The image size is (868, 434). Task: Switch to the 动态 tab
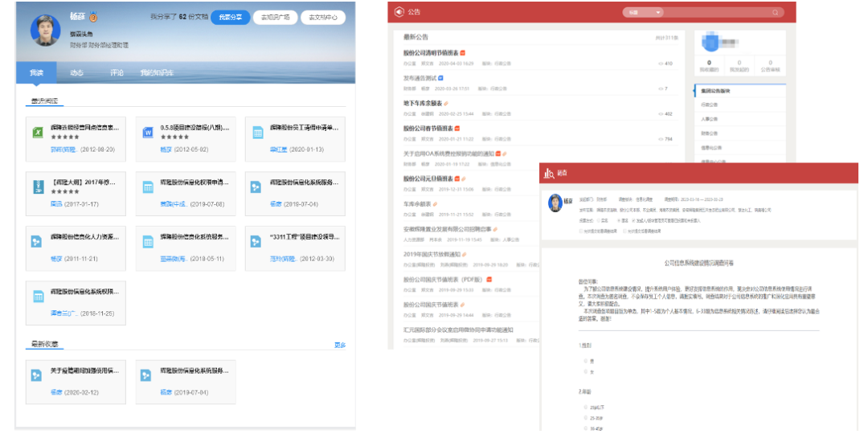pyautogui.click(x=76, y=72)
